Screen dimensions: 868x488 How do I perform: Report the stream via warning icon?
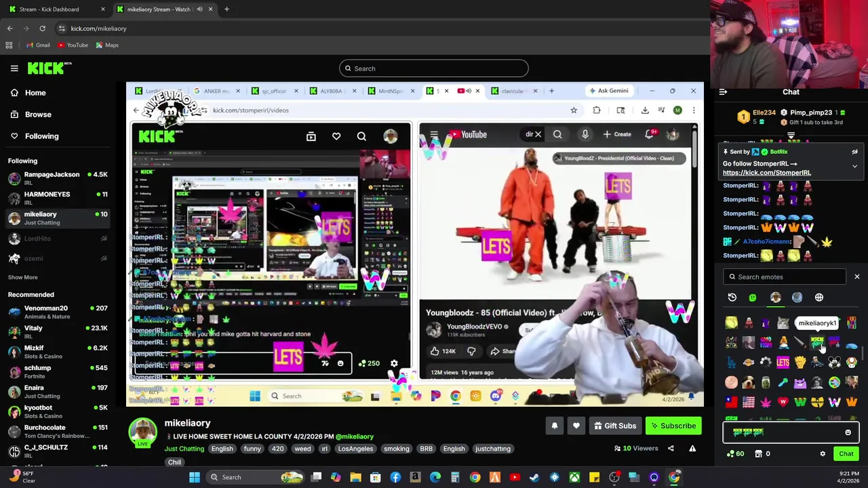pyautogui.click(x=692, y=448)
